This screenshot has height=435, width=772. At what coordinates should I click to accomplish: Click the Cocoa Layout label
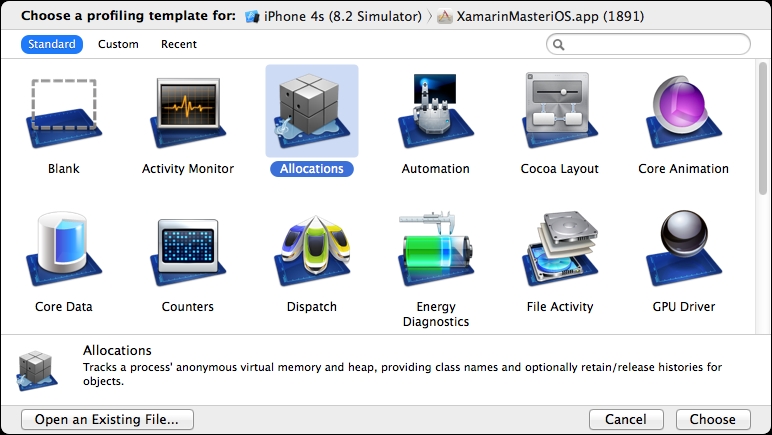click(x=560, y=169)
